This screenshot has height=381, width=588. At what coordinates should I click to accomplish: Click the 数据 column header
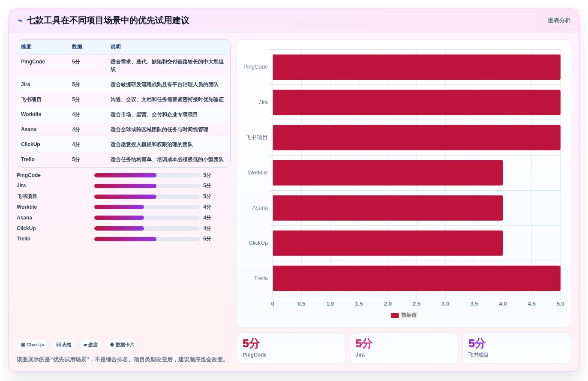77,47
